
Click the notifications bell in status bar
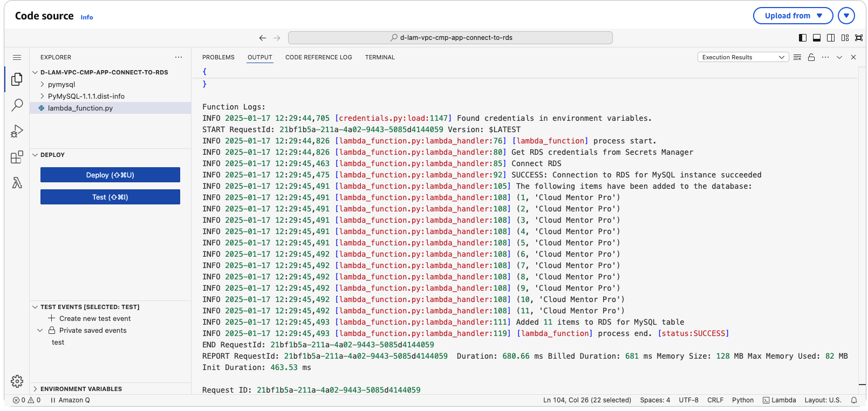[854, 400]
